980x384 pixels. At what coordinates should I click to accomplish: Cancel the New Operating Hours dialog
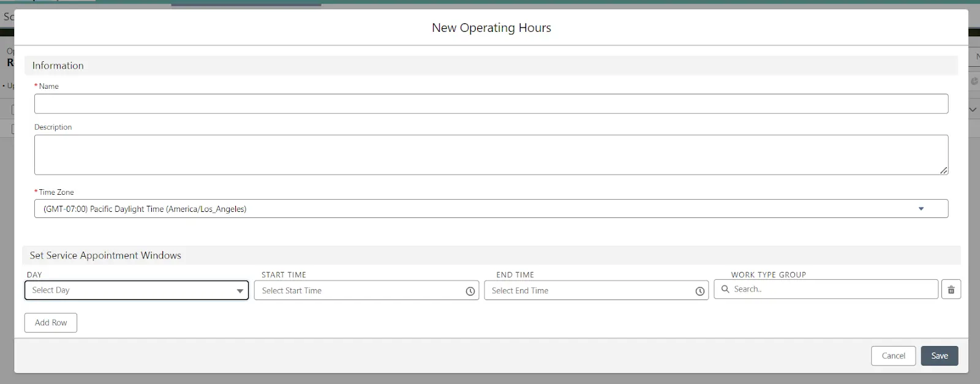[893, 356]
